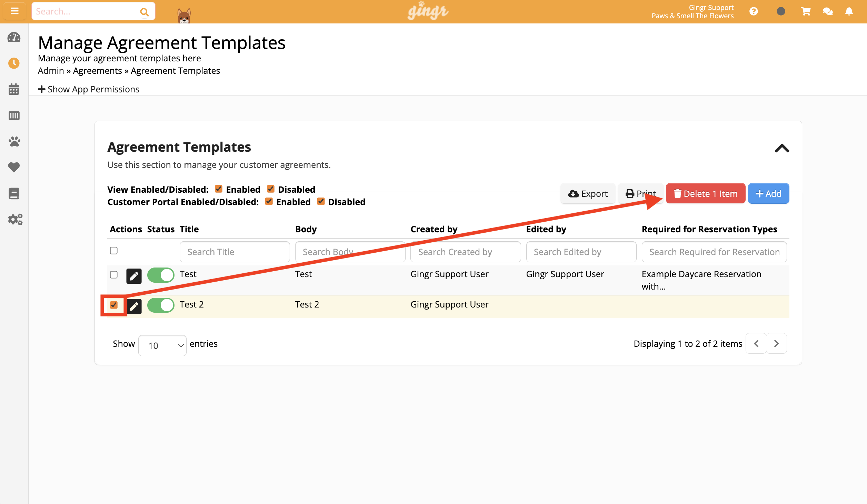The image size is (867, 504).
Task: Open the chat messages icon
Action: click(828, 11)
